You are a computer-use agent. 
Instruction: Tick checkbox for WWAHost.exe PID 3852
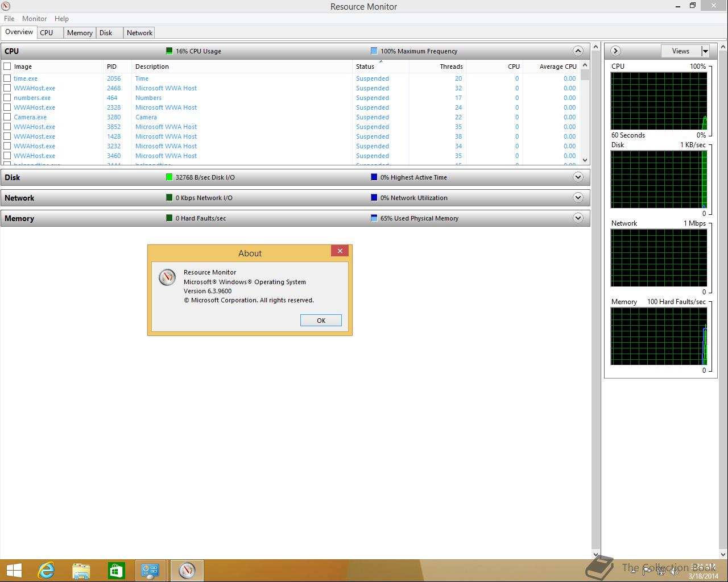(7, 127)
